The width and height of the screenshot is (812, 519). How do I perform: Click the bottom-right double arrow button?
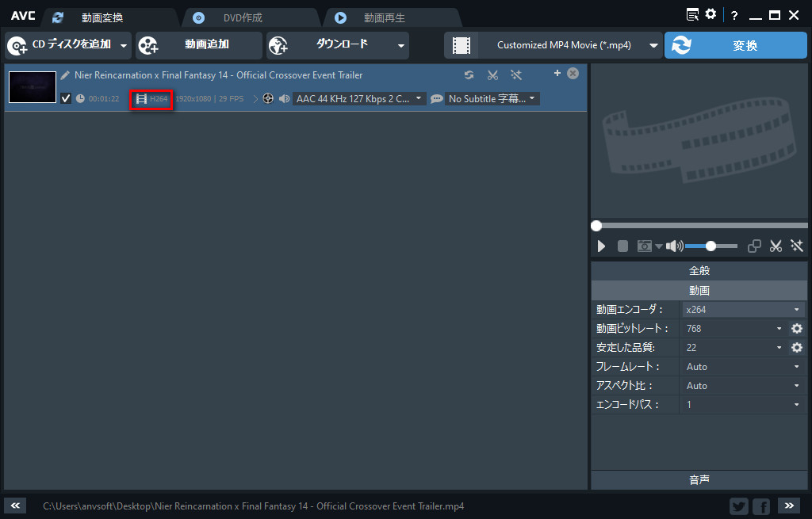(x=789, y=506)
